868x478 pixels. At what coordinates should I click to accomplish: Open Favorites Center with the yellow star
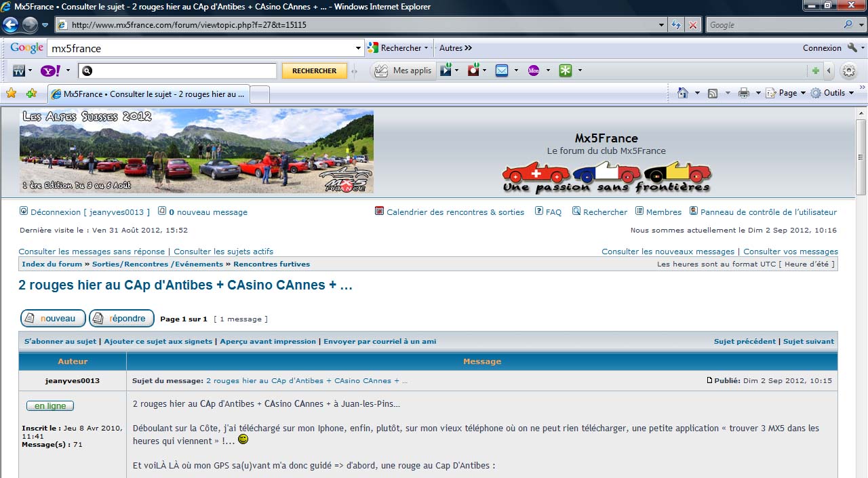[11, 94]
